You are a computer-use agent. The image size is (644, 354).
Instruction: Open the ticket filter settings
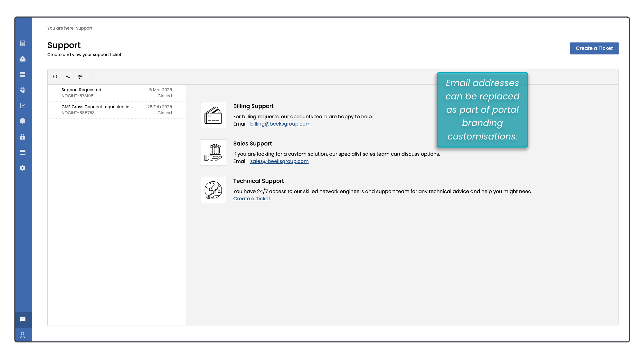(80, 77)
